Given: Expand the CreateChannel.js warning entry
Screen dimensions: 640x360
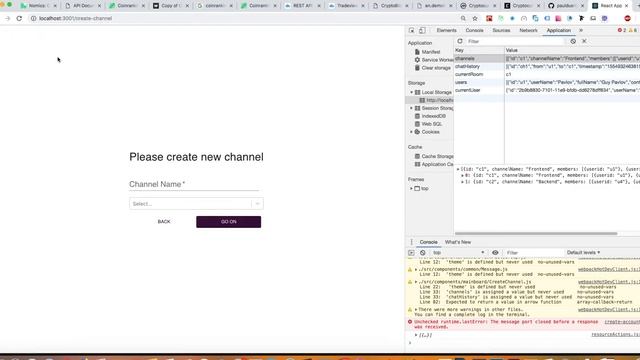Looking at the screenshot, I should 416,282.
